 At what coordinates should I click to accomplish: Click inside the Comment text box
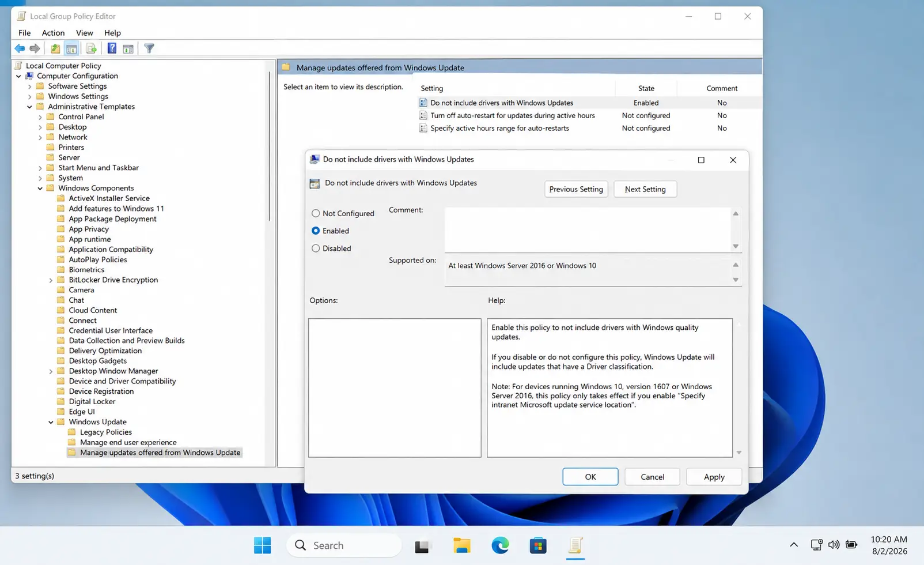tap(588, 229)
